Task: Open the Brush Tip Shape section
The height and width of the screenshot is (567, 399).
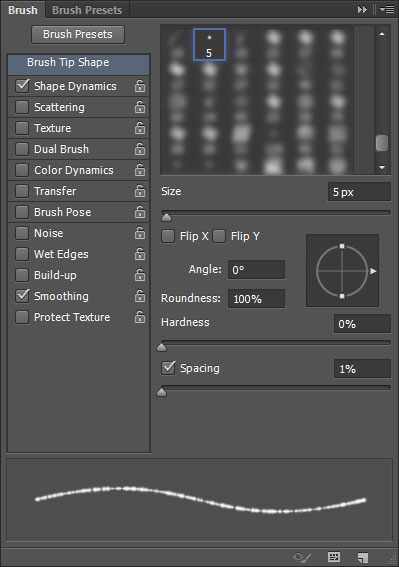Action: [x=78, y=65]
